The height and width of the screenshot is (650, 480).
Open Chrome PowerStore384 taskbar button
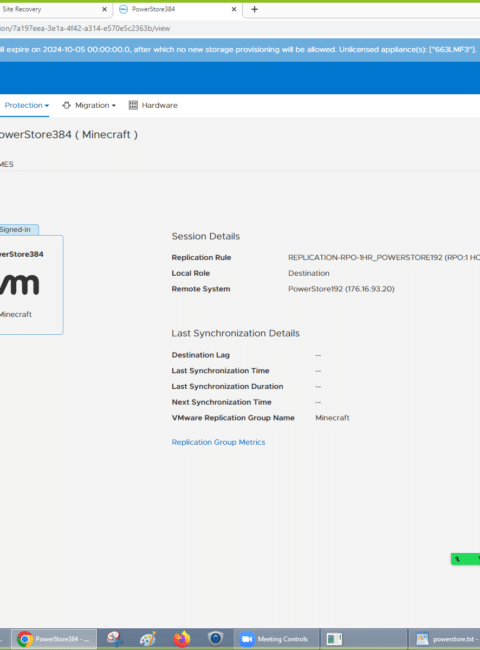click(x=53, y=639)
